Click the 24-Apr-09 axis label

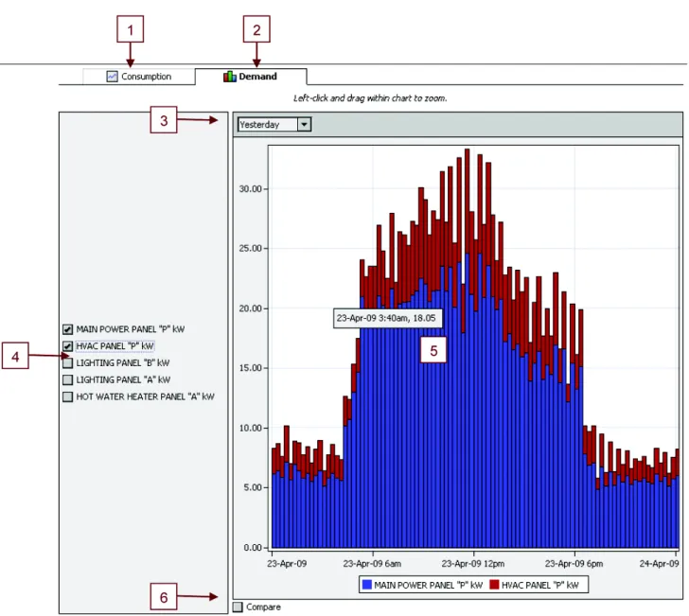[x=659, y=564]
